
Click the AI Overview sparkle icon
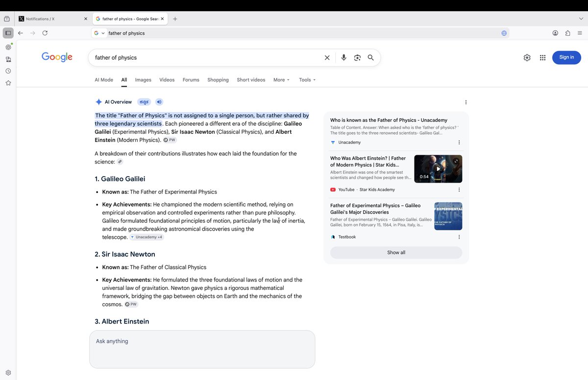[98, 102]
